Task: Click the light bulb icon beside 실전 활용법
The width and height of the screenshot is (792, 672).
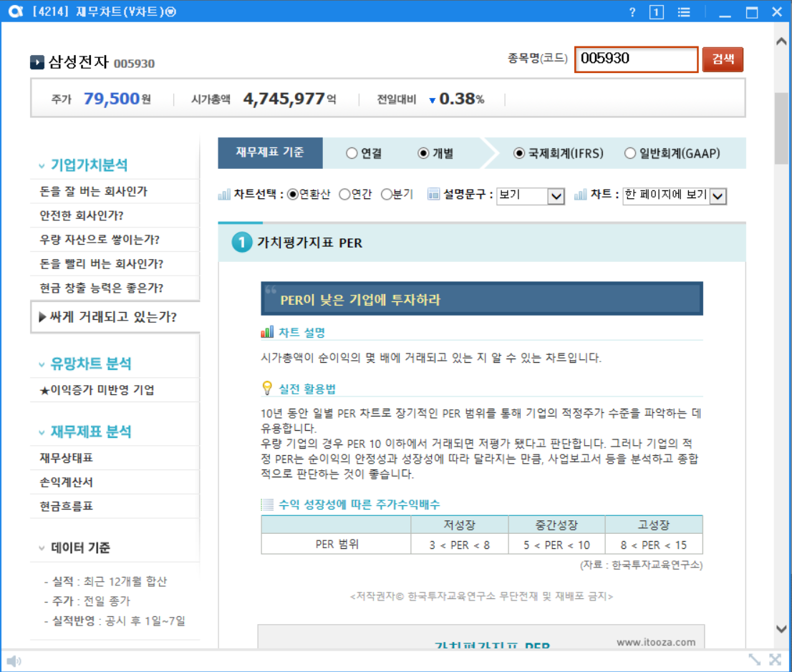Action: pyautogui.click(x=267, y=388)
